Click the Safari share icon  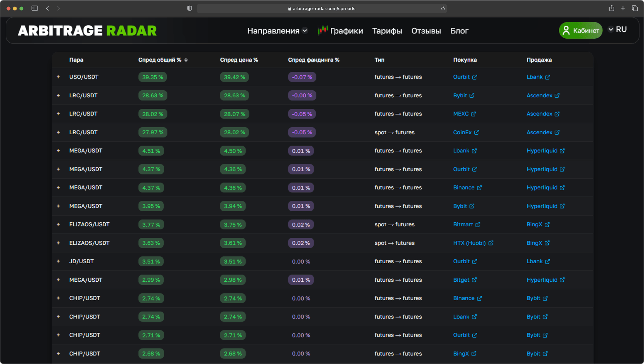[611, 8]
